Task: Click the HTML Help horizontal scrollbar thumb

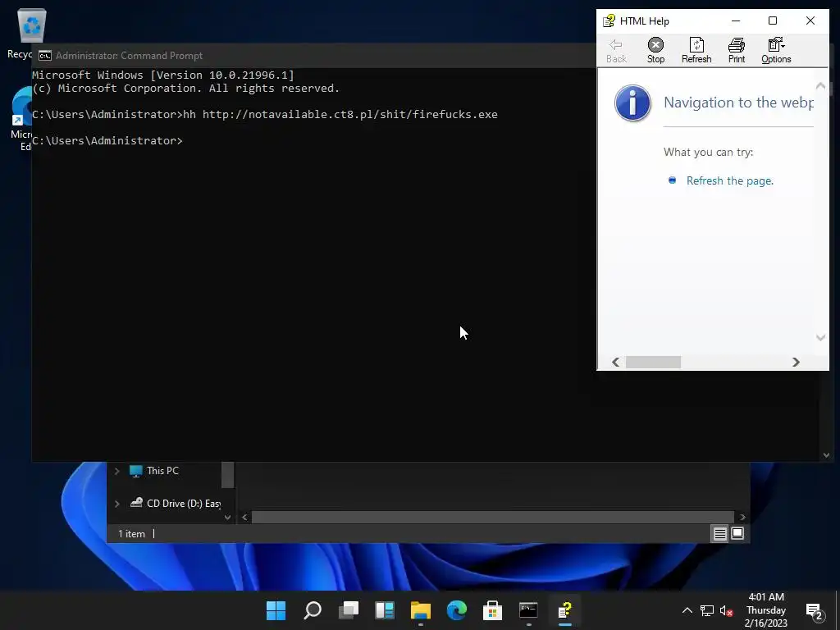Action: 653,362
